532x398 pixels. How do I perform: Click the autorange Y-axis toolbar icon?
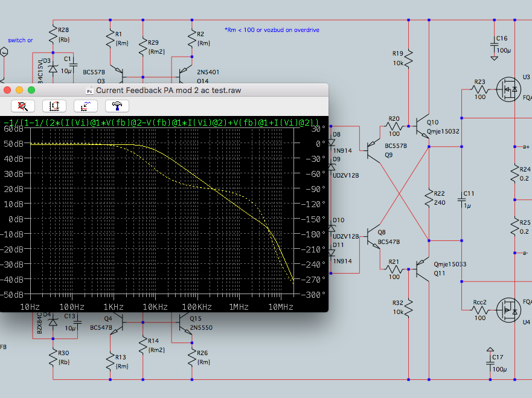pyautogui.click(x=54, y=106)
